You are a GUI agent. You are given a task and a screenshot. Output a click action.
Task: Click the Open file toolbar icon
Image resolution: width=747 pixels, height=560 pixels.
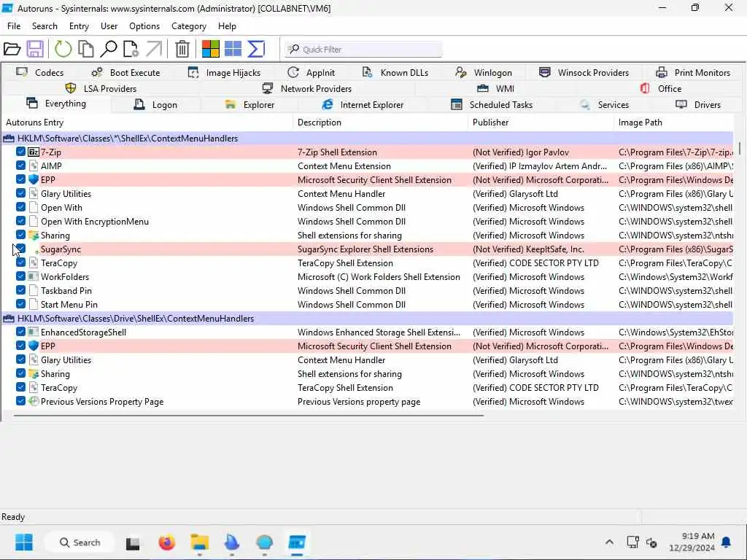(12, 49)
